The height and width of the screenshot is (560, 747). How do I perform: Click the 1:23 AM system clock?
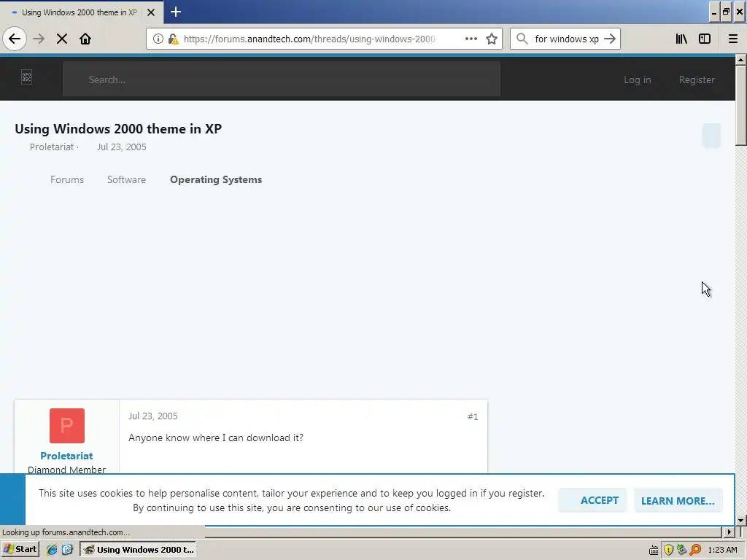coord(722,550)
